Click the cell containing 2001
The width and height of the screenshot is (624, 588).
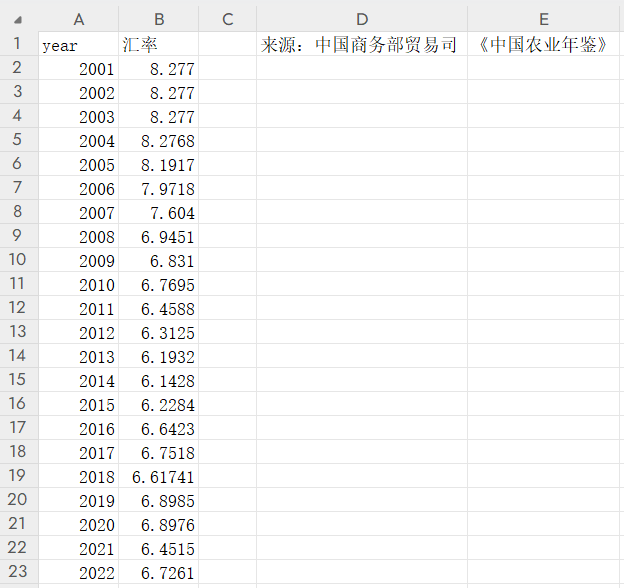coord(78,68)
